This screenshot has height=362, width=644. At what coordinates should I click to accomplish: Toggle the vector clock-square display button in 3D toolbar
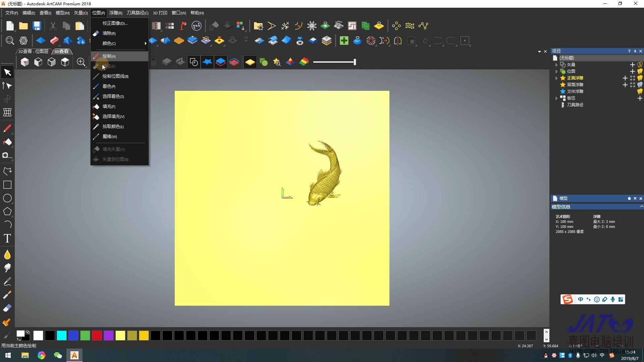(194, 62)
